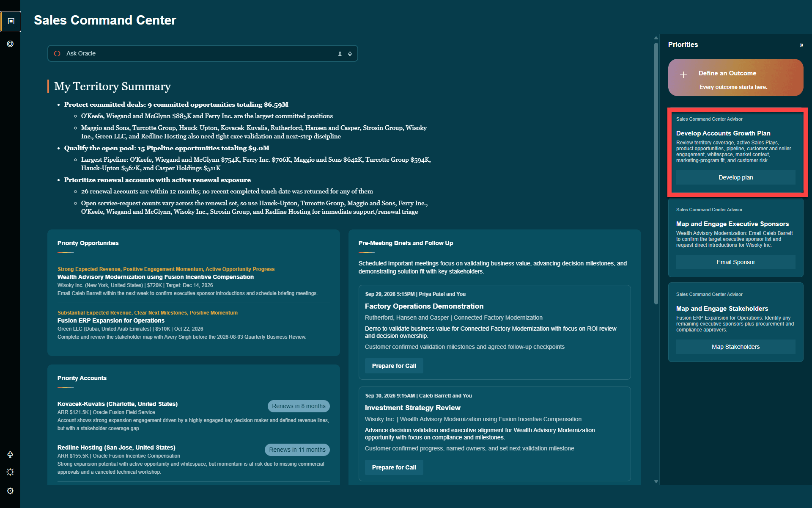Open Fusion ERP Expansion for Operations opportunity
This screenshot has height=508, width=812.
111,320
